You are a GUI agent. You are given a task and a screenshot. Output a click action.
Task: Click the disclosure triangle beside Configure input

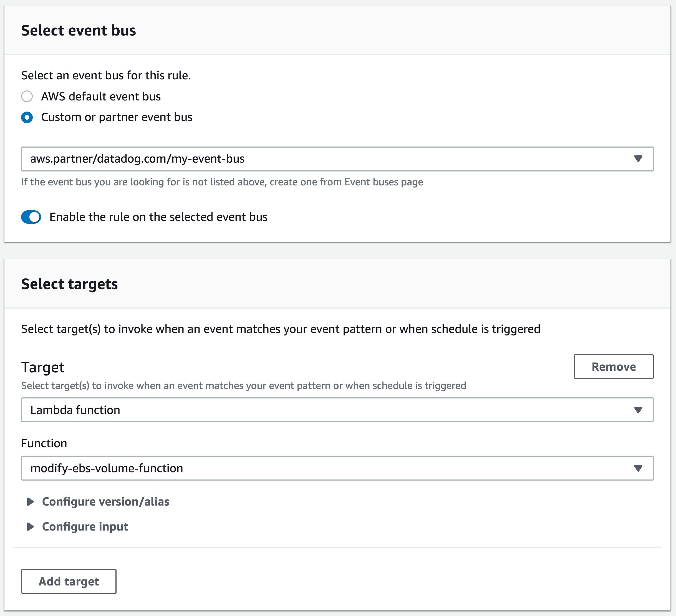click(x=31, y=526)
